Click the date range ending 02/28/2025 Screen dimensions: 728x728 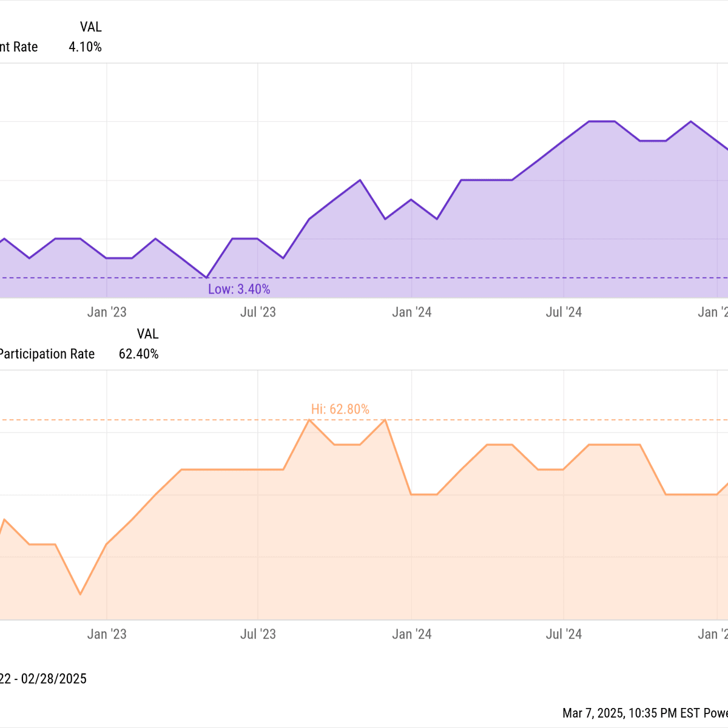tap(44, 678)
